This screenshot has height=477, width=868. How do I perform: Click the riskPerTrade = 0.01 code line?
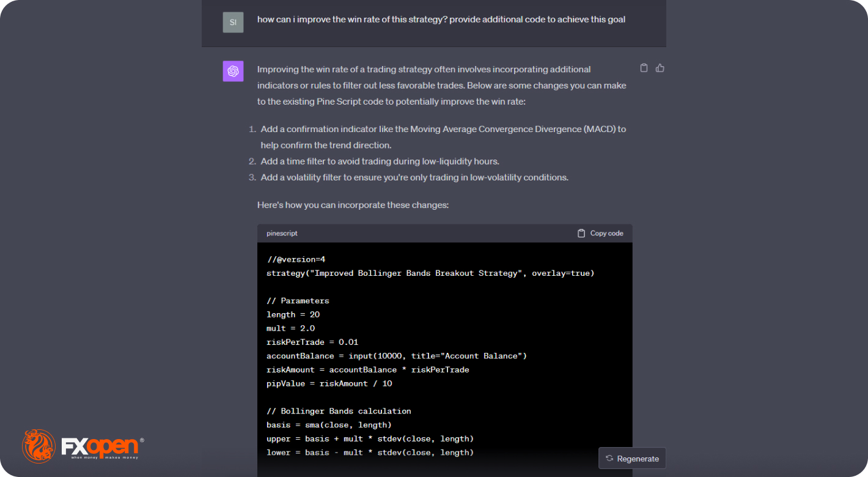[x=312, y=342]
